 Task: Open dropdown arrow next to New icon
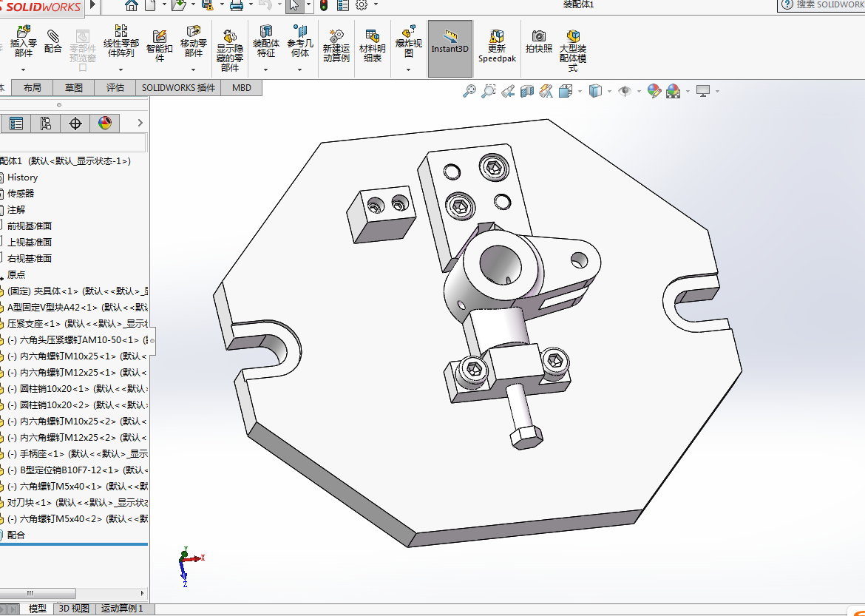164,4
